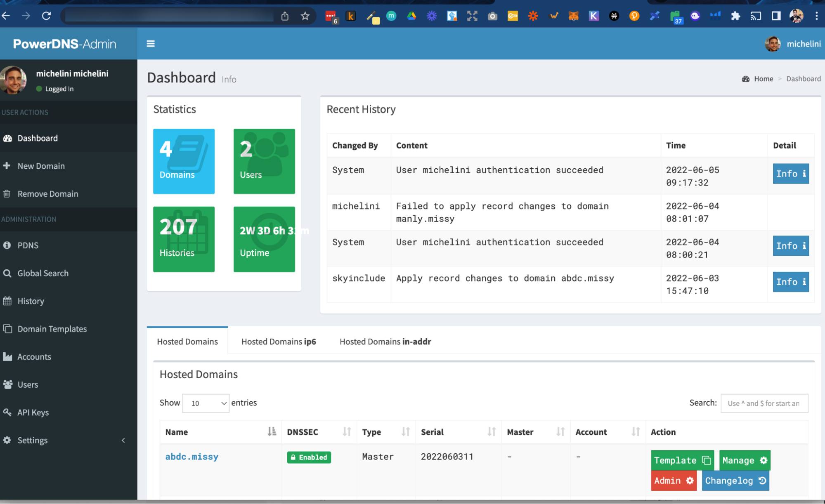The height and width of the screenshot is (504, 825).
Task: Expand the Settings sidebar submenu
Action: (x=33, y=440)
